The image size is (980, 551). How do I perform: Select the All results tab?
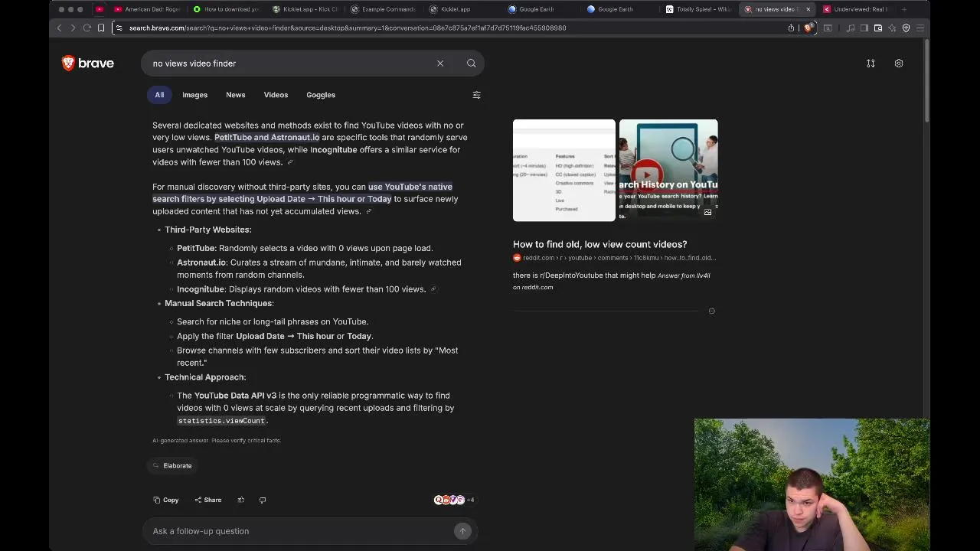click(x=159, y=95)
